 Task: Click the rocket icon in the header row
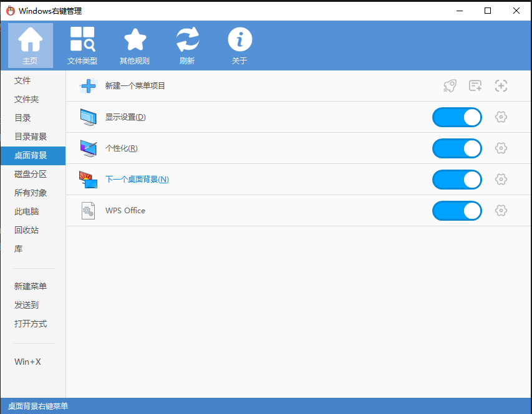450,86
